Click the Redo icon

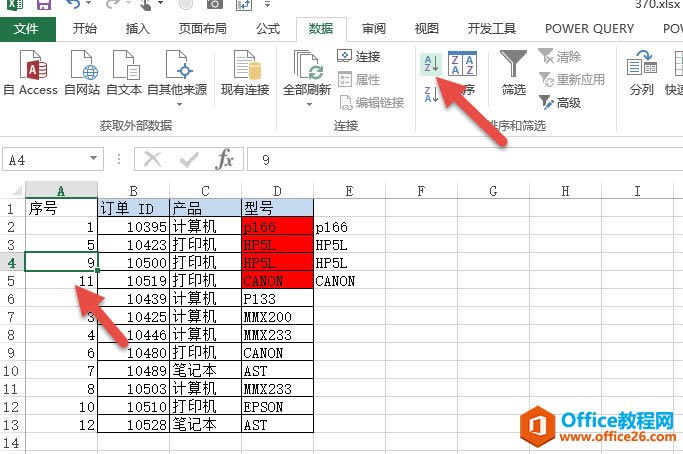[x=113, y=4]
